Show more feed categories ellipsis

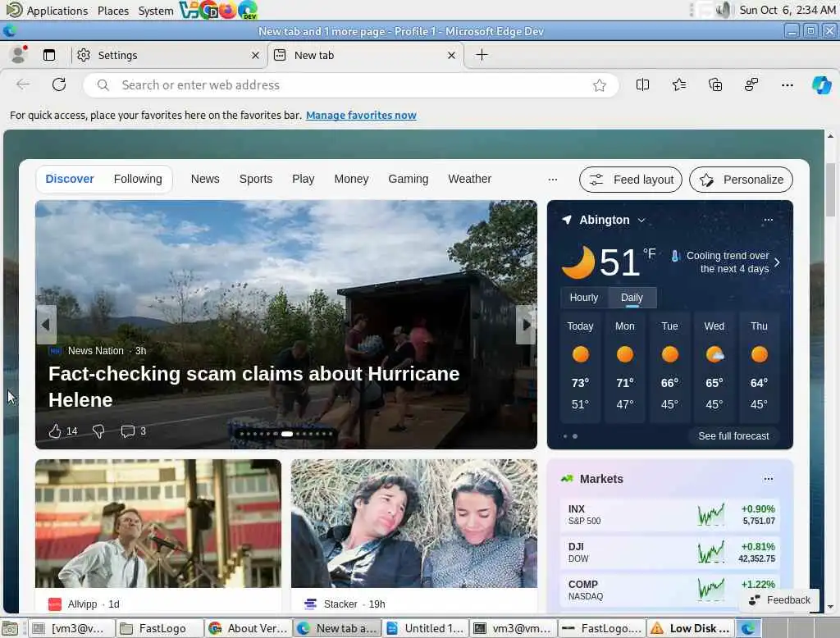[553, 180]
